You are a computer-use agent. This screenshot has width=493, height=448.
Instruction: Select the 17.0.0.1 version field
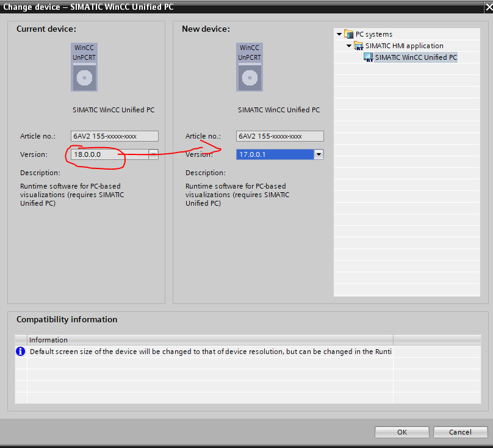[275, 154]
